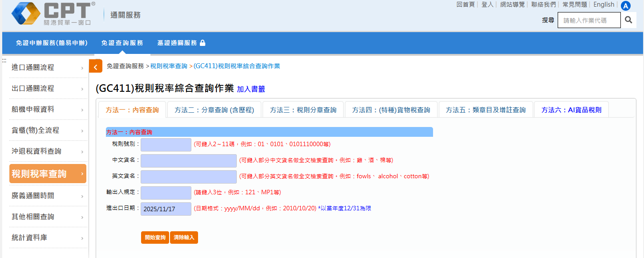Screen dimensions: 644x258
Task: Expand 沖退稅資料查詢 sidebar item
Action: 47,152
